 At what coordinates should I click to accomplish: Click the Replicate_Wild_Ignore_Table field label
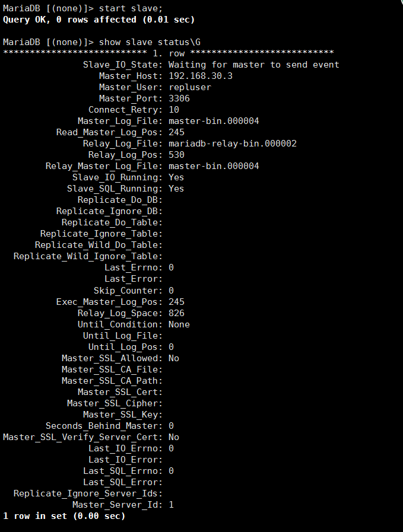point(87,256)
